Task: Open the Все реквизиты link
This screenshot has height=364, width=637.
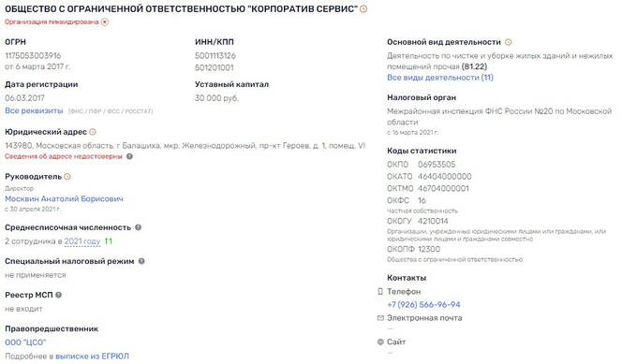Action: pyautogui.click(x=34, y=110)
